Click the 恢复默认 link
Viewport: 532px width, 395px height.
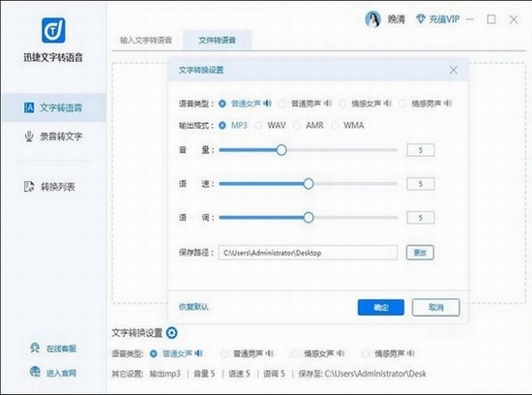(x=193, y=307)
